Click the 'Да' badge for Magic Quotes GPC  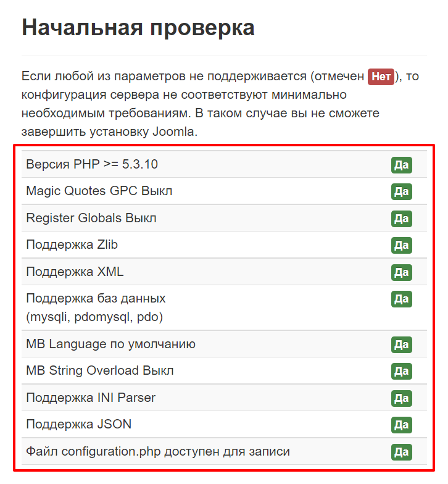pos(401,191)
